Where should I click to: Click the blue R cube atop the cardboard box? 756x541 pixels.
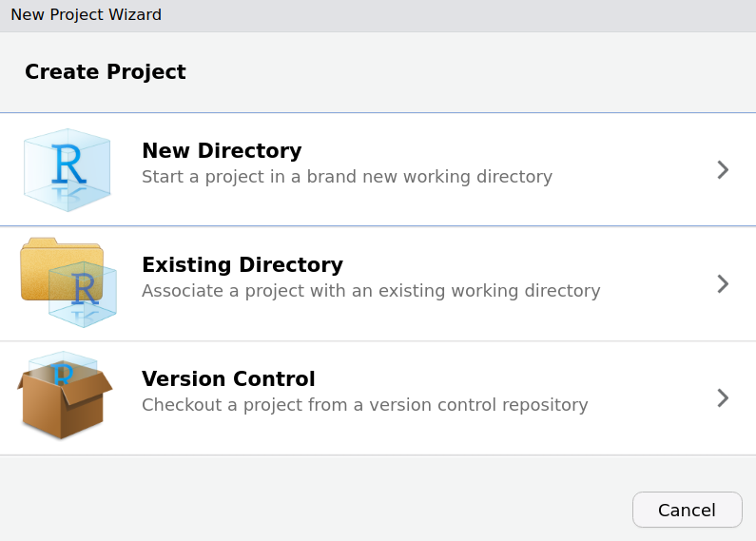(x=63, y=367)
